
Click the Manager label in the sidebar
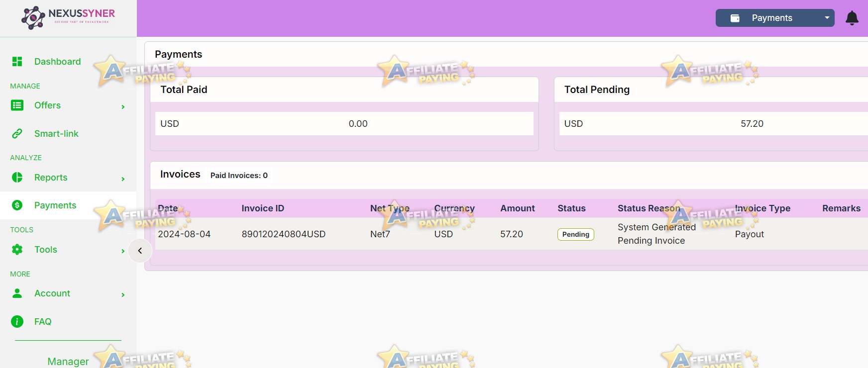[68, 361]
